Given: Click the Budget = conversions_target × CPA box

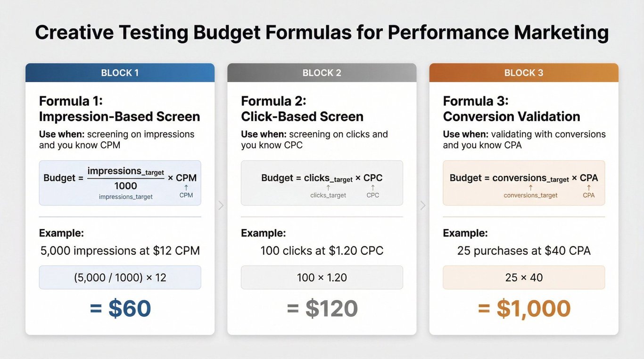Looking at the screenshot, I should click(x=523, y=183).
